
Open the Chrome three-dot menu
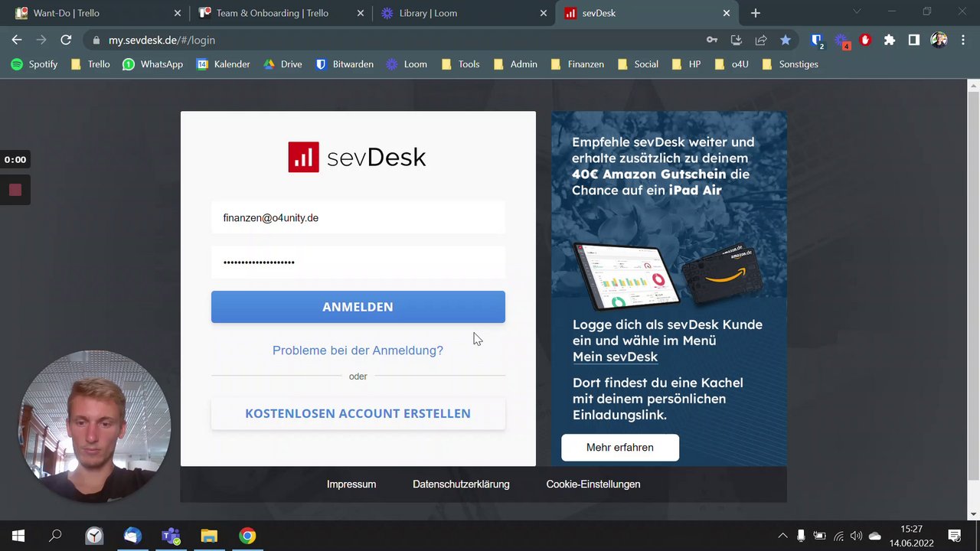tap(962, 40)
